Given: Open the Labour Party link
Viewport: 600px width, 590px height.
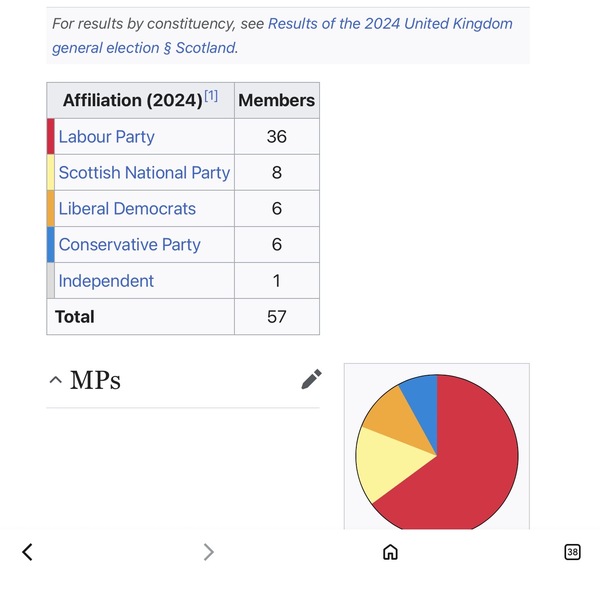Looking at the screenshot, I should coord(106,137).
